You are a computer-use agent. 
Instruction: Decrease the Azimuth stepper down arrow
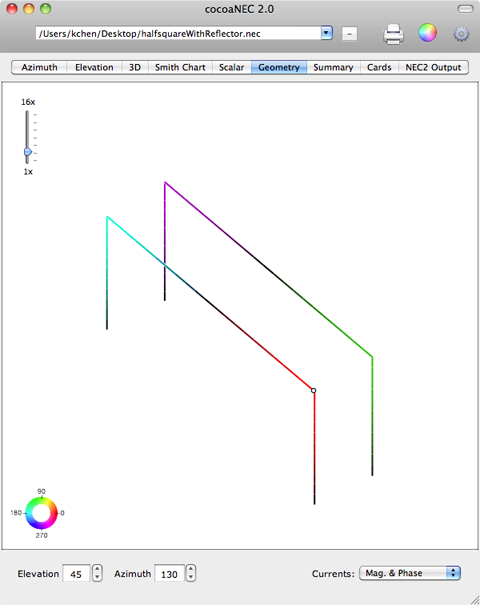click(x=191, y=577)
